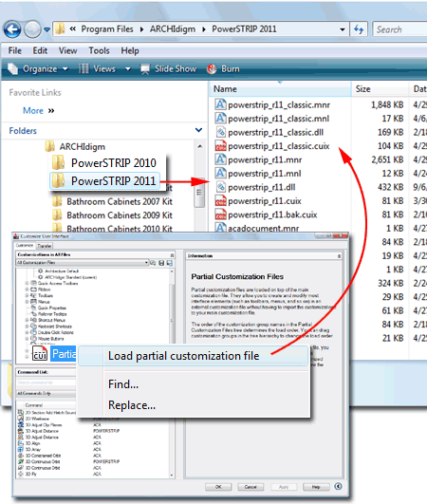Viewport: 427px width, 504px height.
Task: Open the Views dropdown arrow
Action: [128, 69]
